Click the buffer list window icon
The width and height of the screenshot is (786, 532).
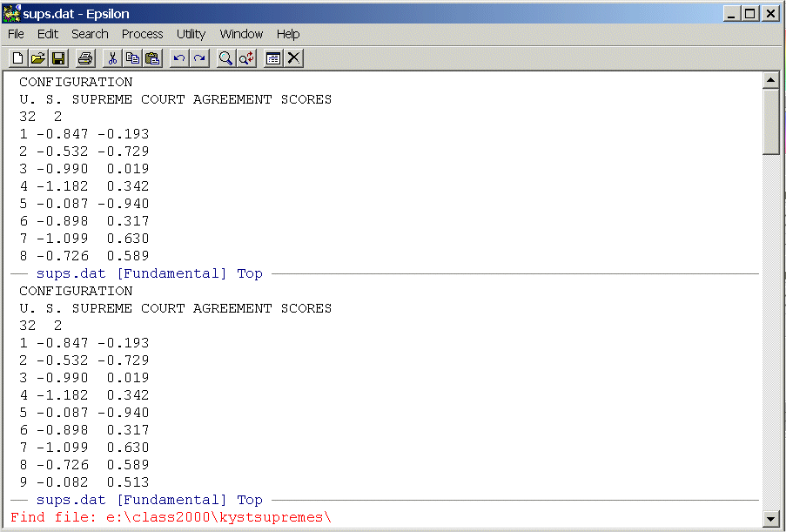pos(273,58)
